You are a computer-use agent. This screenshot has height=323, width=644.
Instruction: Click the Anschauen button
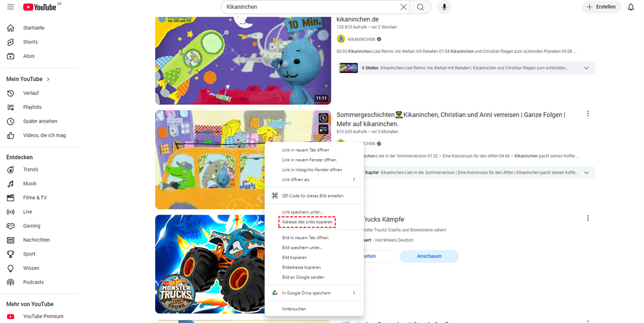(x=429, y=256)
